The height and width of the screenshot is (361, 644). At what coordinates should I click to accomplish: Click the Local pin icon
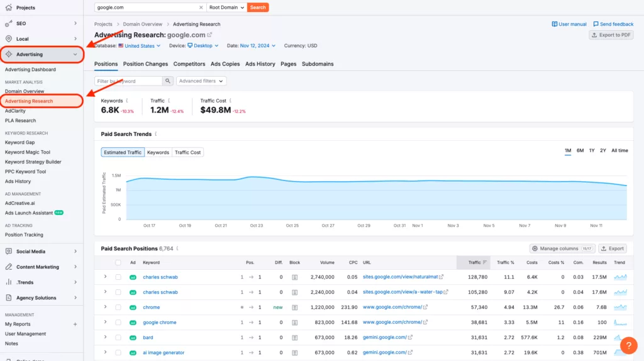(x=9, y=38)
